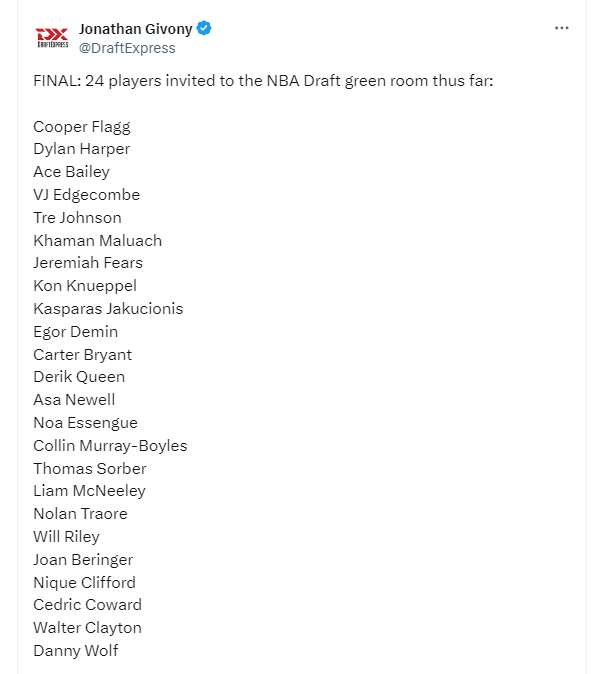Click the blue verified badge icon
604x674 pixels.
tap(204, 28)
